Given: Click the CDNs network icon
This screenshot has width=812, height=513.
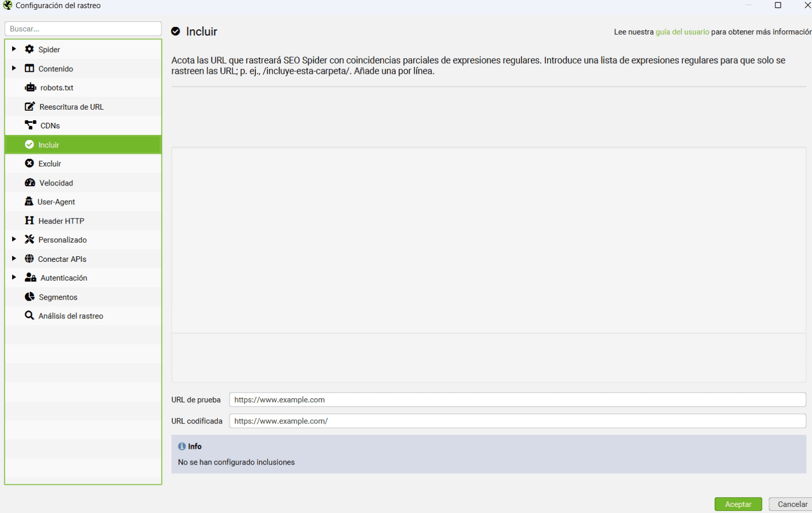Looking at the screenshot, I should coord(30,125).
